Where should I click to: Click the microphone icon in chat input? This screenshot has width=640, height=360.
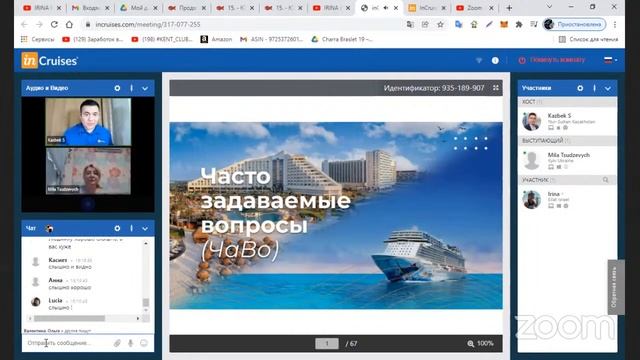pyautogui.click(x=131, y=343)
